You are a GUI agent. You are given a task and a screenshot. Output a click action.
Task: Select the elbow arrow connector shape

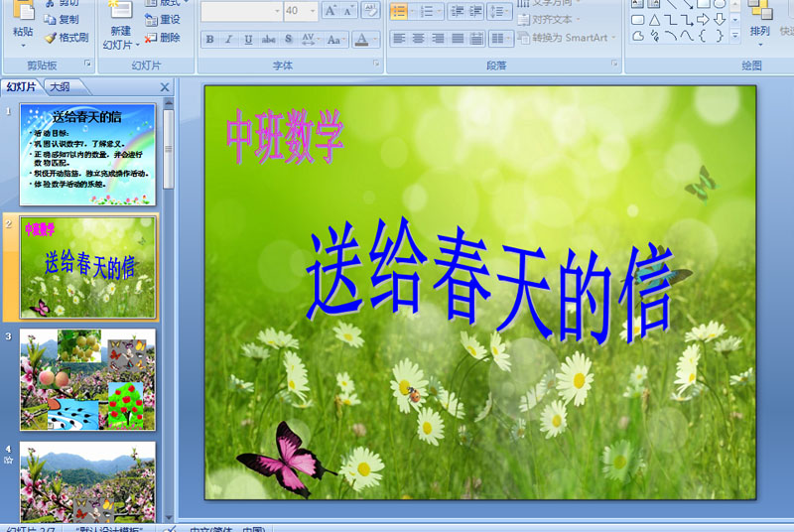(687, 20)
